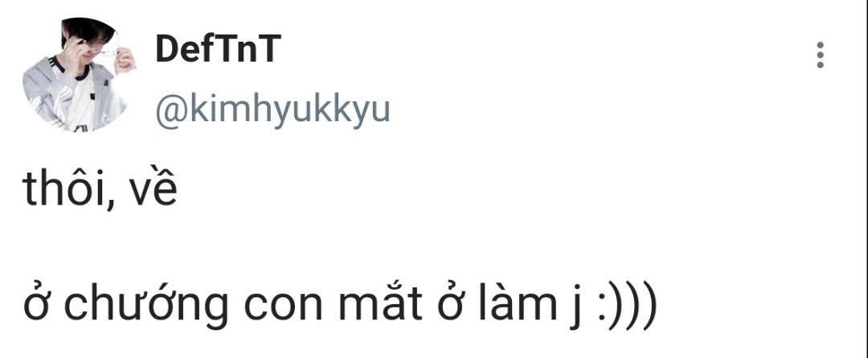Click the @kimhyukkyu handle
The image size is (868, 358).
pos(272,109)
